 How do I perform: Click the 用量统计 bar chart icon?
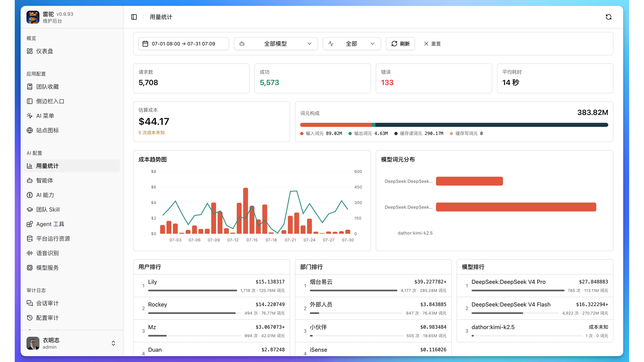tap(30, 166)
